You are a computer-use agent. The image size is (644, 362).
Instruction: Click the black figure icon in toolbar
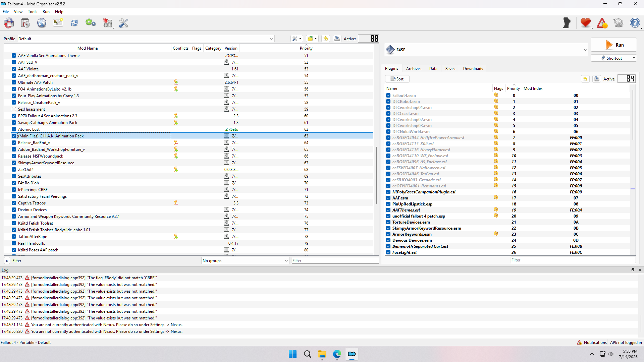tap(567, 23)
